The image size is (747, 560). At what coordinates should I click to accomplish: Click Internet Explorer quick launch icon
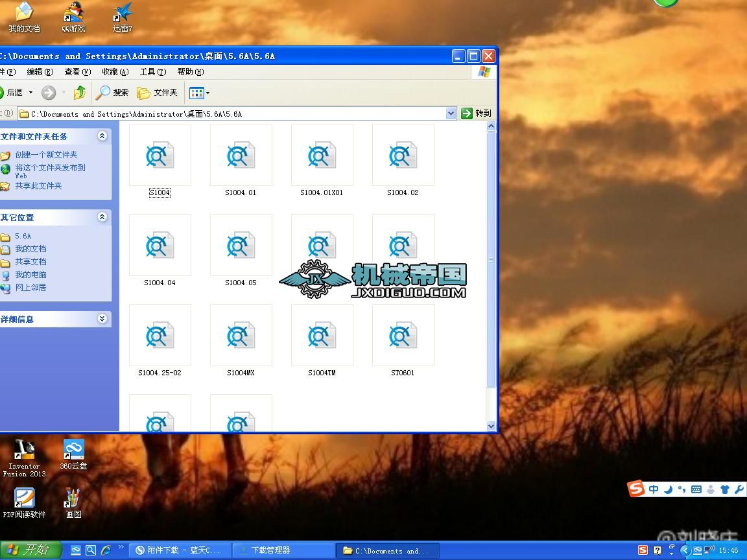(106, 550)
